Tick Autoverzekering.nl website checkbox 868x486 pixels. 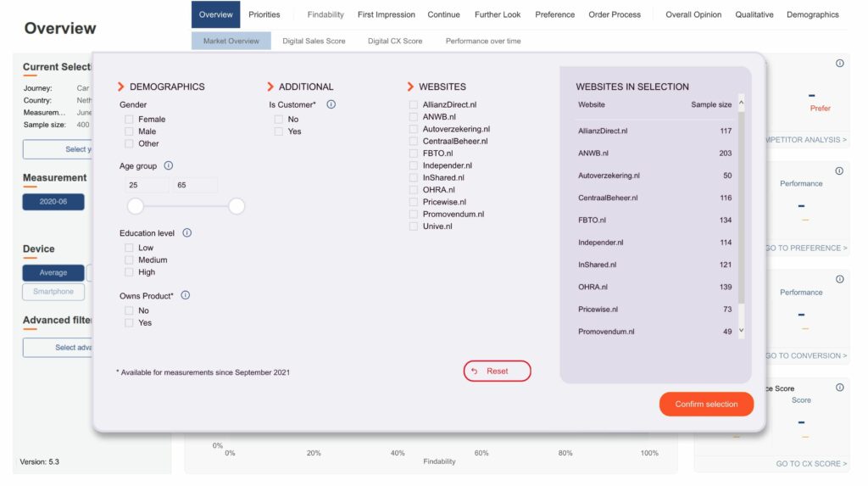point(414,129)
